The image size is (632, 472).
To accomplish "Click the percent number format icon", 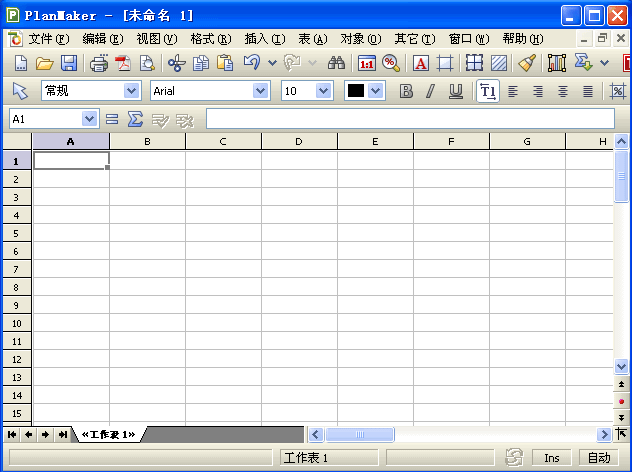I will [617, 91].
